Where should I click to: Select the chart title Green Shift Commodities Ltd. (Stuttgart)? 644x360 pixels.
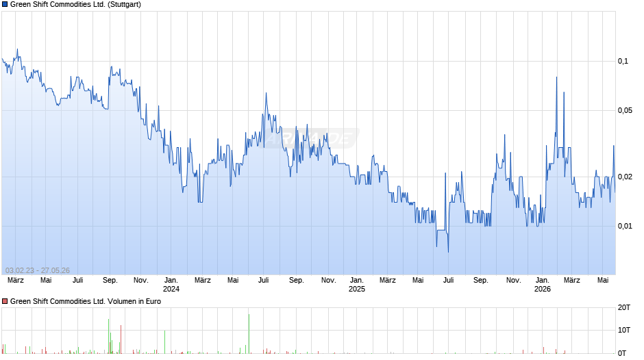tap(75, 5)
